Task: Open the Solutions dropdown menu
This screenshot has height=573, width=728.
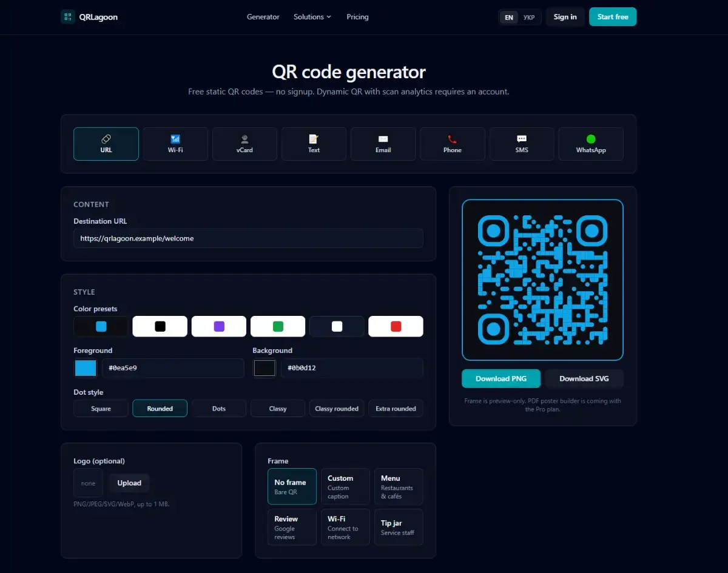Action: coord(312,17)
